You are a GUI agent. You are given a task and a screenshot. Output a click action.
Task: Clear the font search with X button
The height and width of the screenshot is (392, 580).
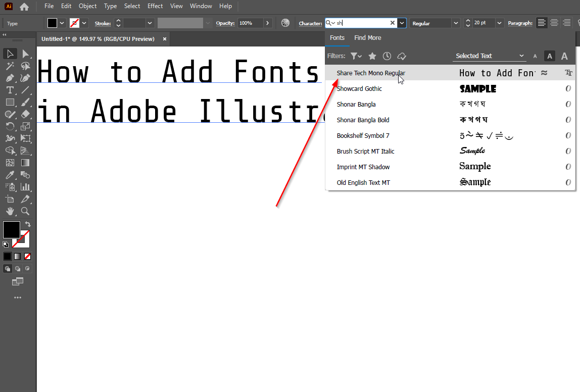pyautogui.click(x=393, y=23)
